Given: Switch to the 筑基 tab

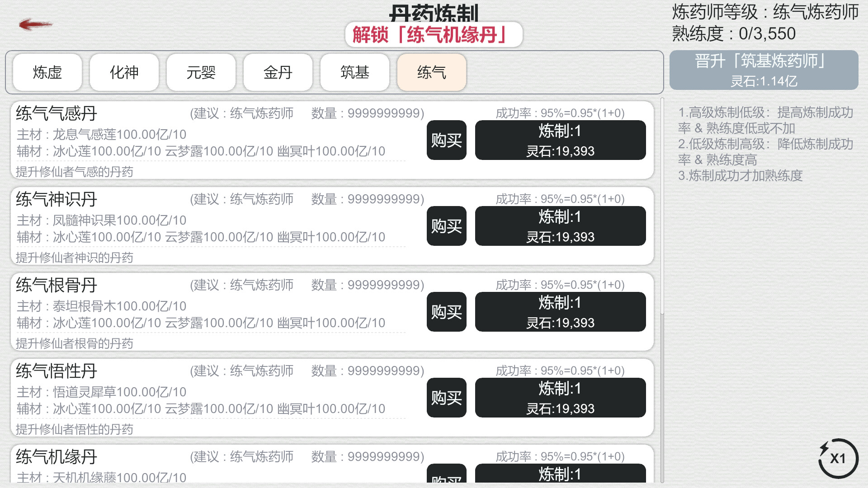Looking at the screenshot, I should (x=354, y=72).
